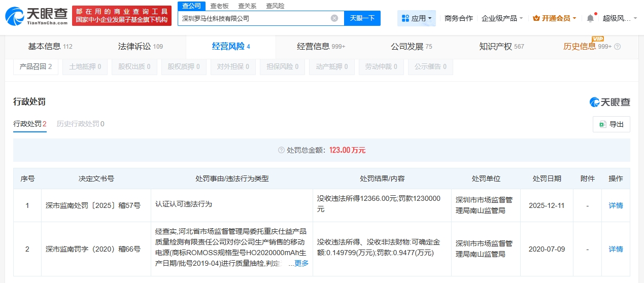
Task: Click the 天眼一下 search button
Action: tap(362, 18)
